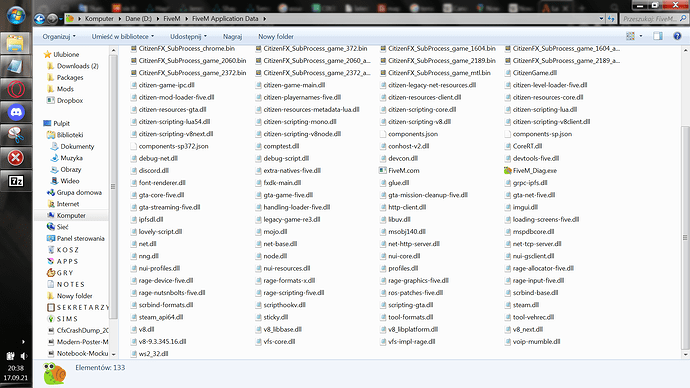This screenshot has width=690, height=388.
Task: Navigate to FiveM breadcrumb segment
Action: click(x=172, y=19)
